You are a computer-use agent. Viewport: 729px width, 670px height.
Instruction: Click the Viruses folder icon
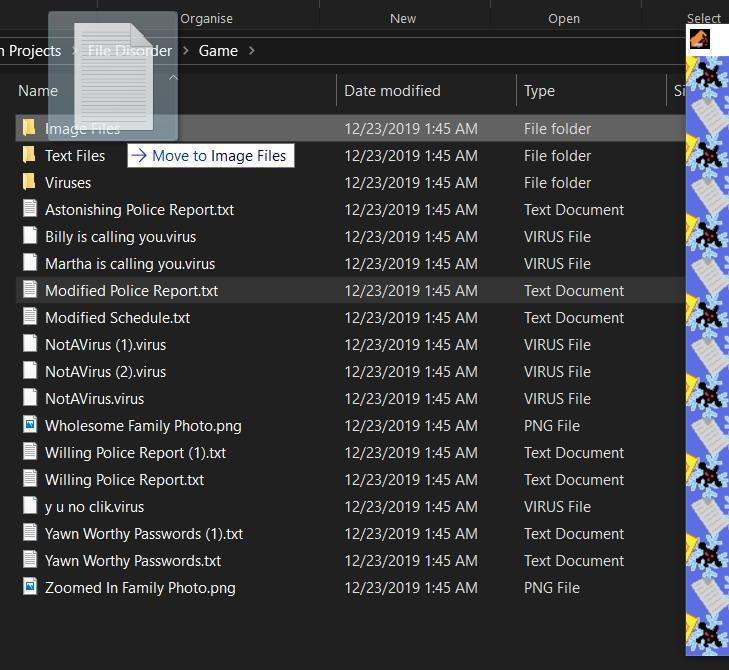[x=29, y=181]
